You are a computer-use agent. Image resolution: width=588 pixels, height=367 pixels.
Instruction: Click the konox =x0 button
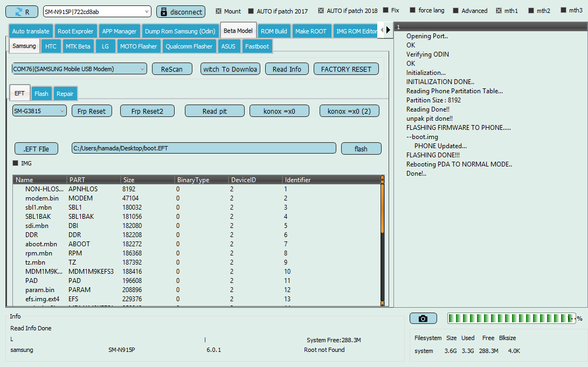279,111
